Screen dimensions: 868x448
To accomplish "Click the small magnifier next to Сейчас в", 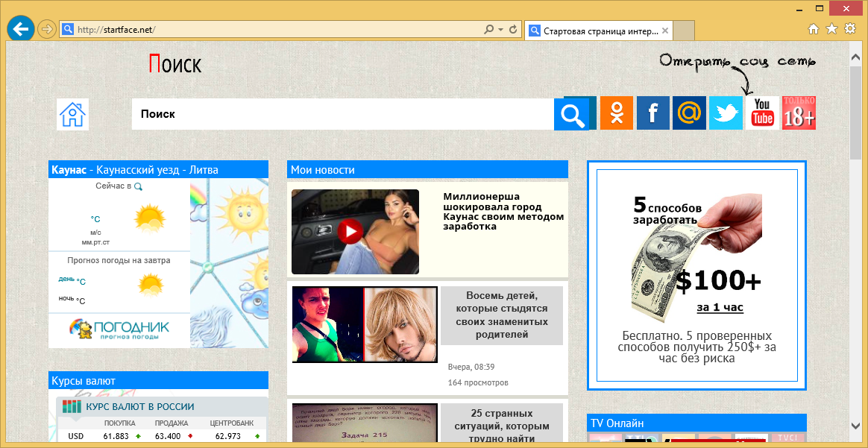I will tap(139, 186).
